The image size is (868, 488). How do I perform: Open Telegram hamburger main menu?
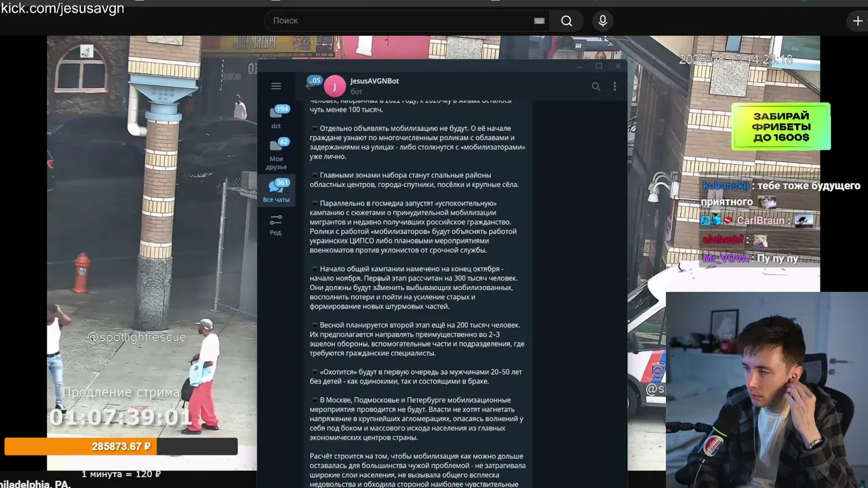pos(276,86)
